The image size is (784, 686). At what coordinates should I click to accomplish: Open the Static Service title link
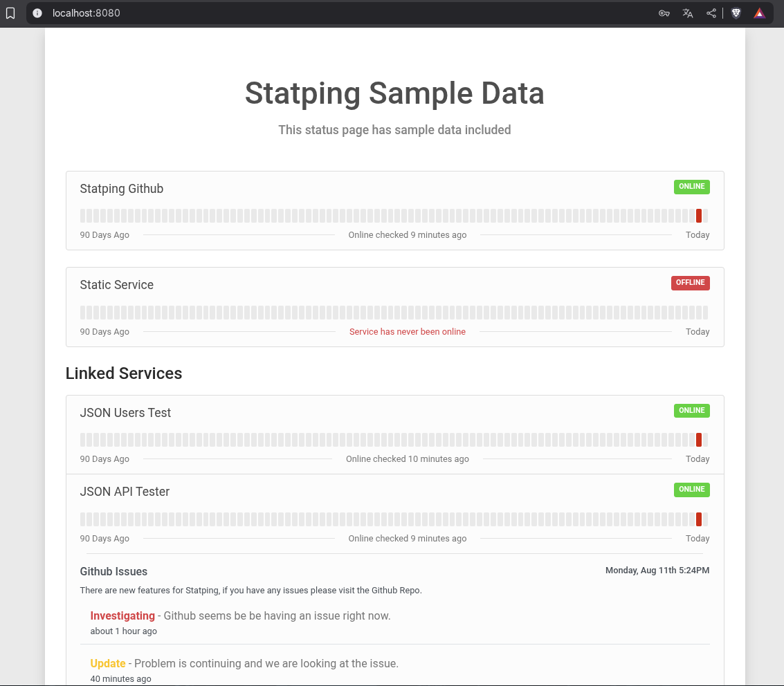coord(117,285)
